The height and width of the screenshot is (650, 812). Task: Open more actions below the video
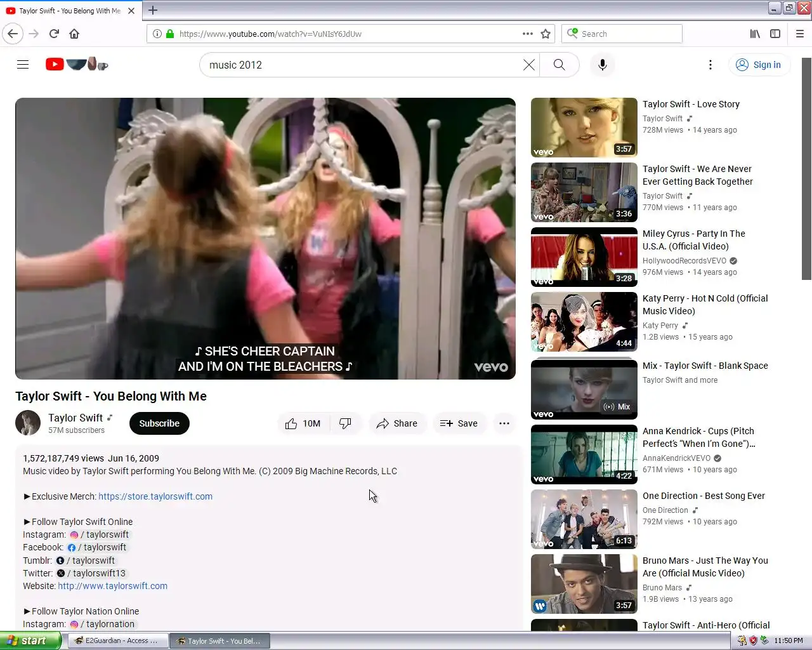tap(504, 423)
